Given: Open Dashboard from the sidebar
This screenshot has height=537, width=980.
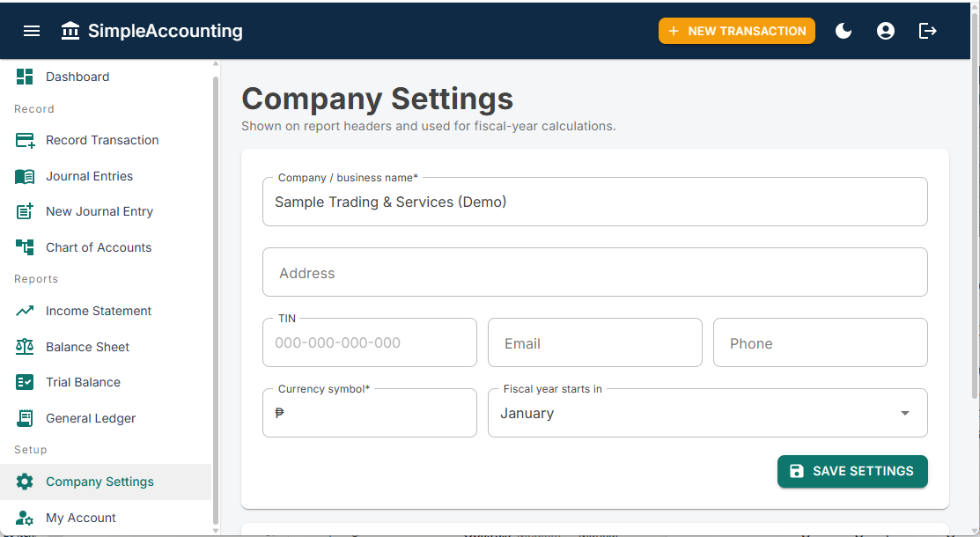Looking at the screenshot, I should (x=105, y=77).
